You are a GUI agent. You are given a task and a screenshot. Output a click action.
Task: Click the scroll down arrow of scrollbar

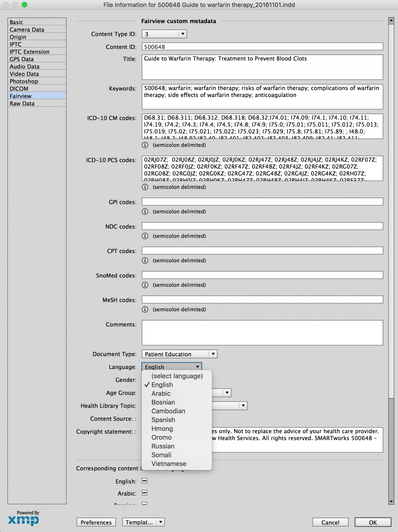(x=391, y=501)
